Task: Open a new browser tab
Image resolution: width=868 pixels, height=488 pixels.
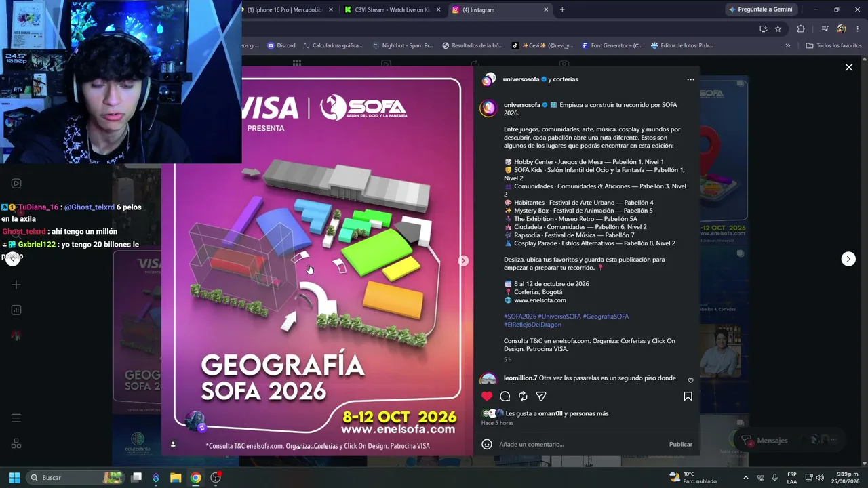Action: click(562, 9)
